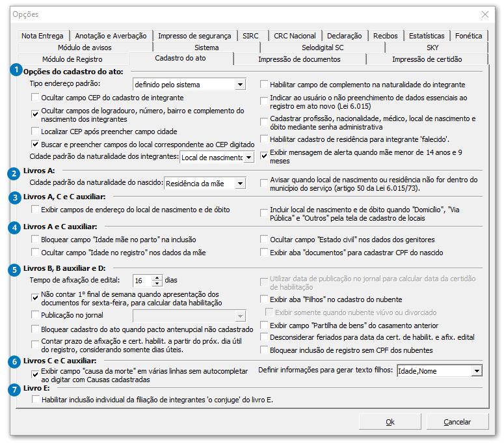Screen dimensions: 504x444
Task: Select the Selodigital SC tab
Action: point(323,48)
